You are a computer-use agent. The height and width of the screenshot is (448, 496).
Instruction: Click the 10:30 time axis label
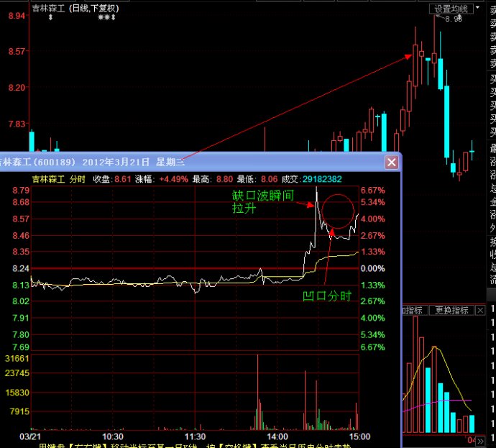(x=113, y=437)
